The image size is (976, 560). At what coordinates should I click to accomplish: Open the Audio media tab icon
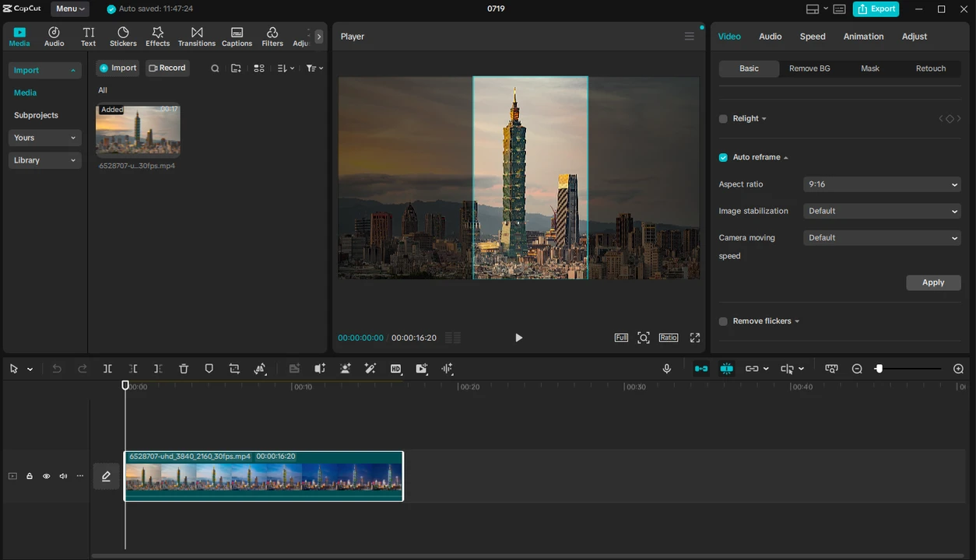tap(54, 37)
